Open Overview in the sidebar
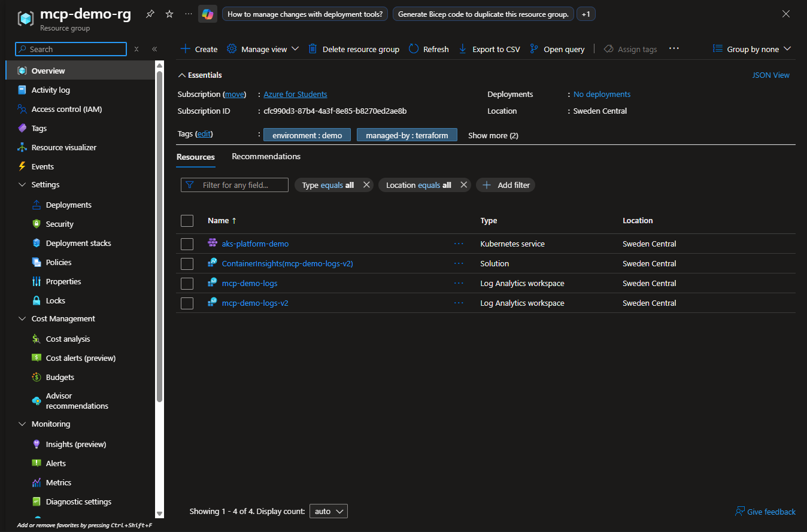807x532 pixels. pos(80,71)
